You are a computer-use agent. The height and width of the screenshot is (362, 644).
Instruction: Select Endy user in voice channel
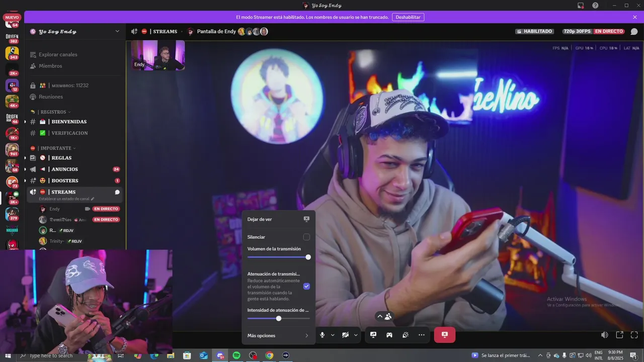[x=79, y=209]
